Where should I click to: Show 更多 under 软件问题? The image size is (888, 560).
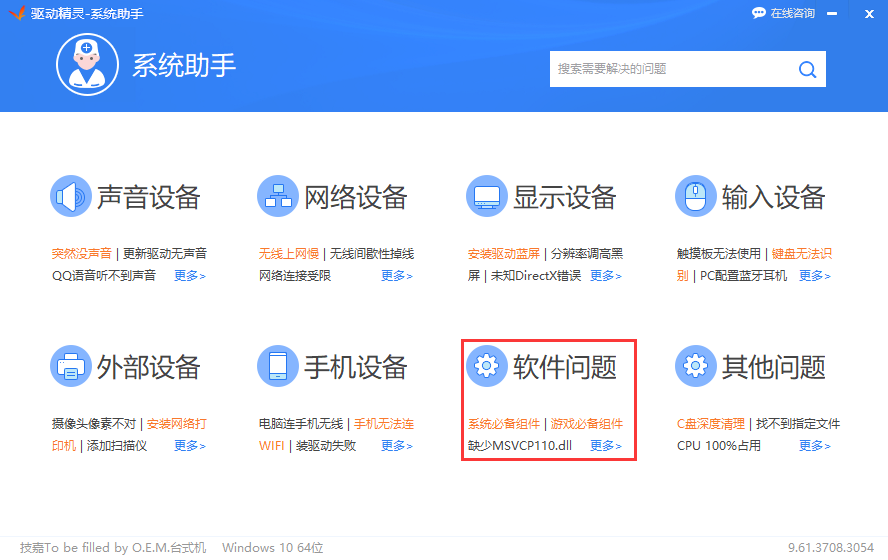[605, 446]
